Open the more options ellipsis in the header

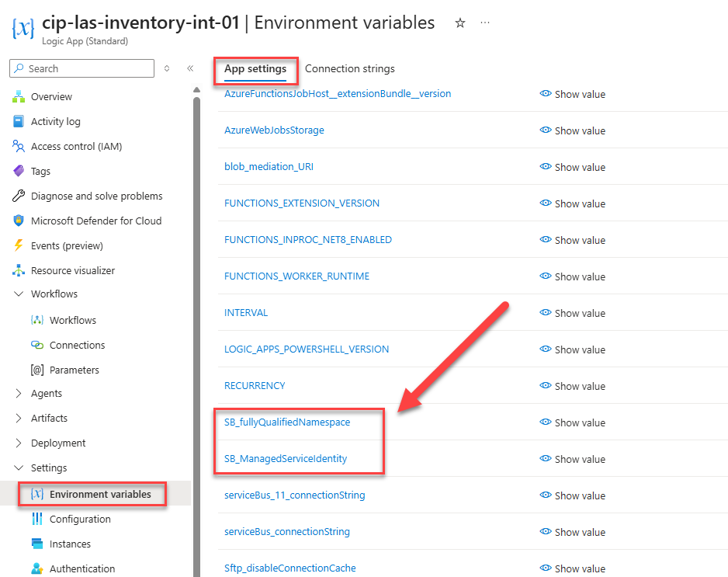point(485,23)
